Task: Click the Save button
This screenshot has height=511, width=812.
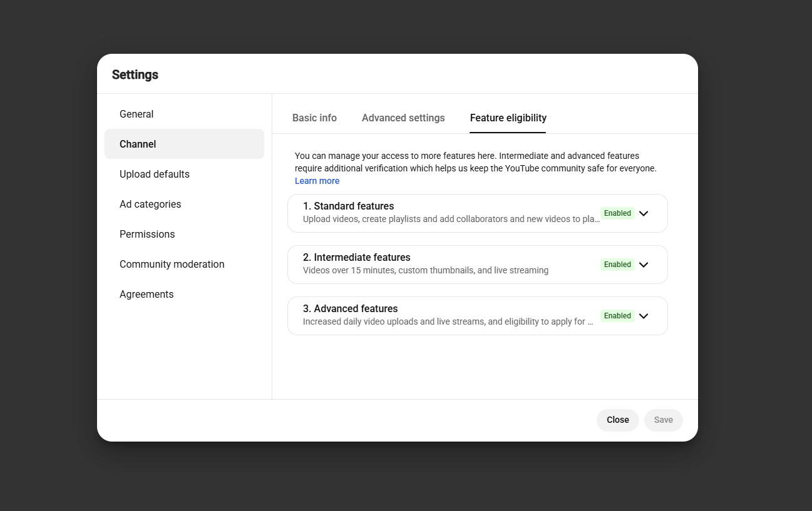Action: click(664, 420)
